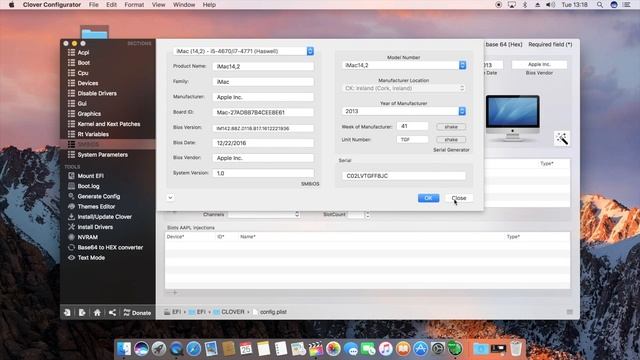Expand the chevron below System Version
This screenshot has height=360, width=640.
tap(170, 198)
